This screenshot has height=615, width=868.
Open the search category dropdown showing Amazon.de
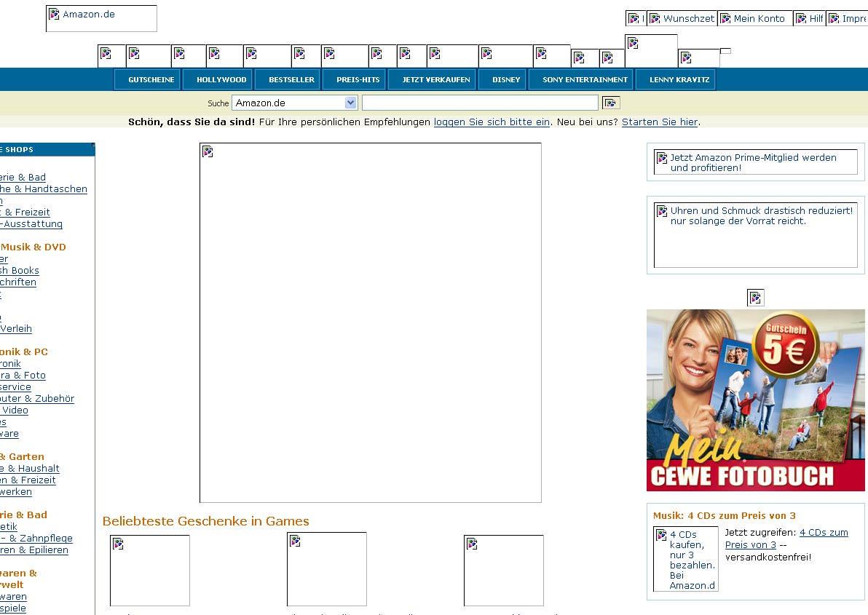coord(294,103)
